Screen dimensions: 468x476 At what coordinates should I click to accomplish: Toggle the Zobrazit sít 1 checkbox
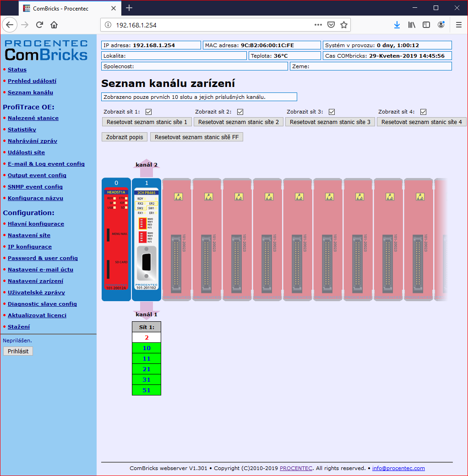[148, 112]
